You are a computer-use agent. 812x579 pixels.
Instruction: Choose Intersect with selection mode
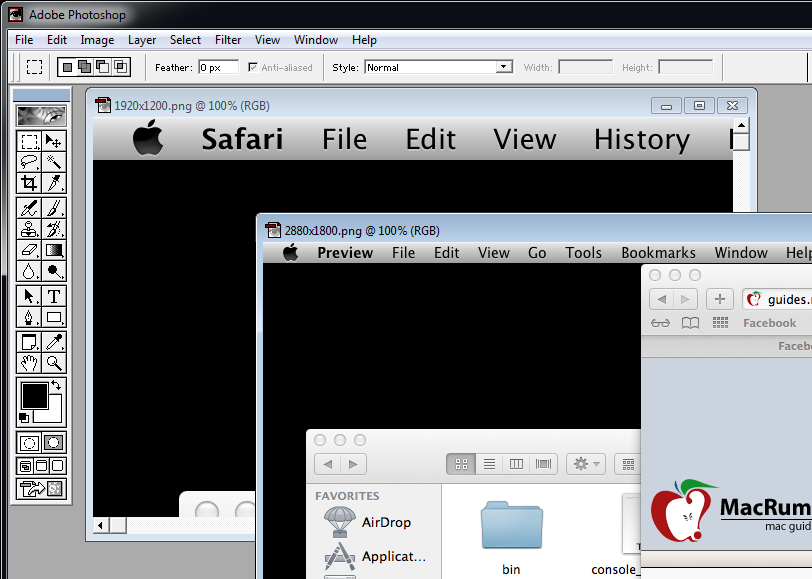point(120,67)
